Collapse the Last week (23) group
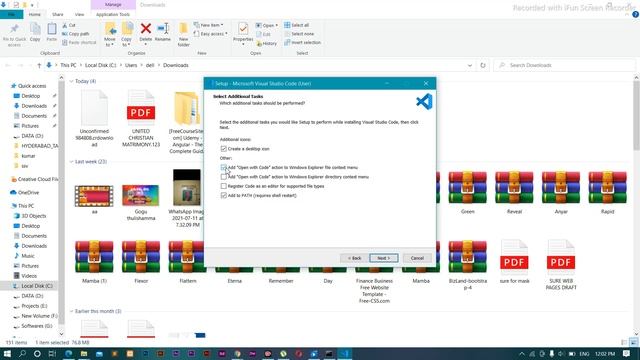This screenshot has width=640, height=360. pyautogui.click(x=71, y=162)
